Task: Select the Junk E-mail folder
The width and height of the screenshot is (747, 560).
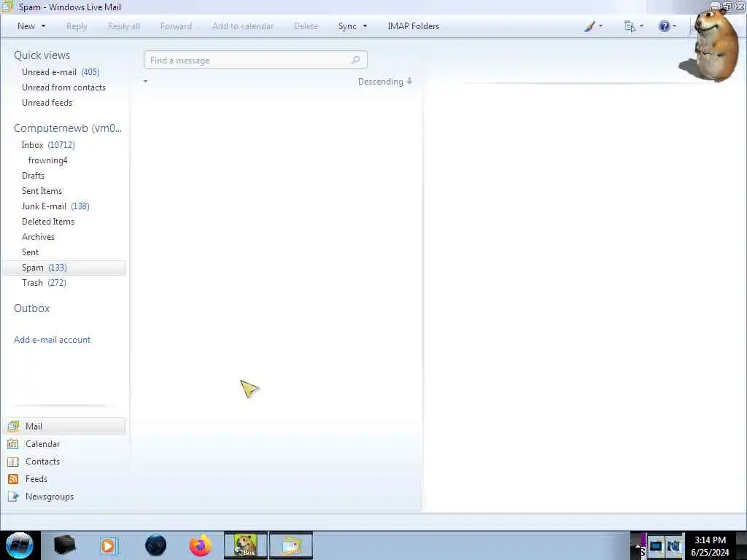Action: click(55, 206)
